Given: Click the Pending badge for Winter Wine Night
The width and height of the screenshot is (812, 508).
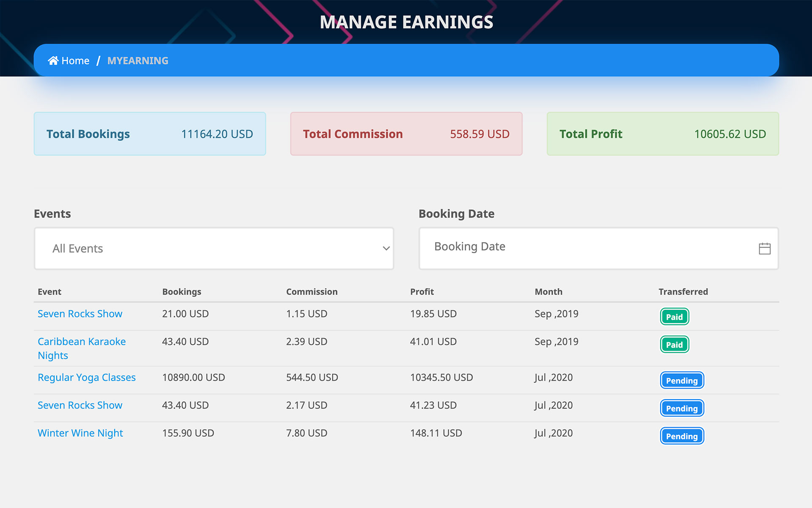Looking at the screenshot, I should pyautogui.click(x=681, y=436).
